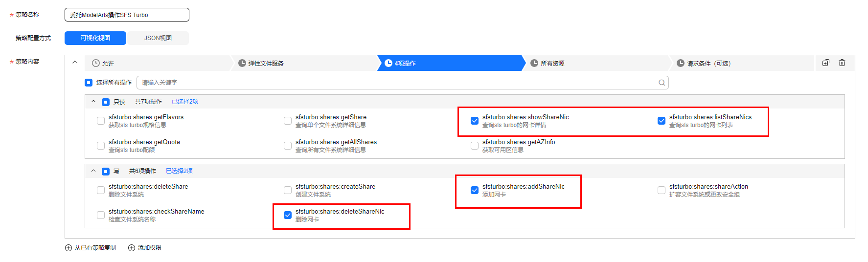Focus the 请输入关键字 search field

tap(402, 83)
